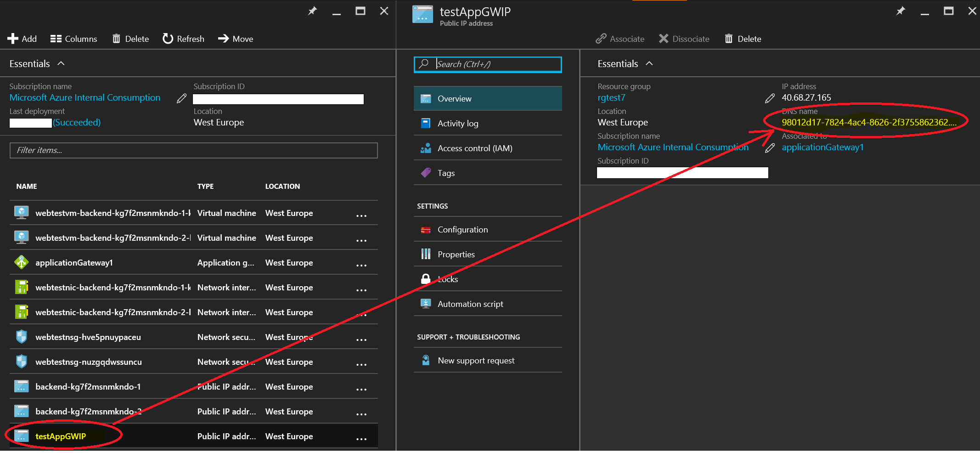Viewport: 980px width, 453px height.
Task: Click IP address value 40.68.27.165
Action: 806,97
